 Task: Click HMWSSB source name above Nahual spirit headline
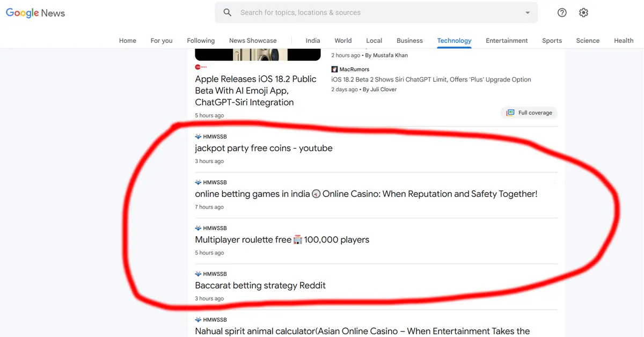tap(215, 320)
